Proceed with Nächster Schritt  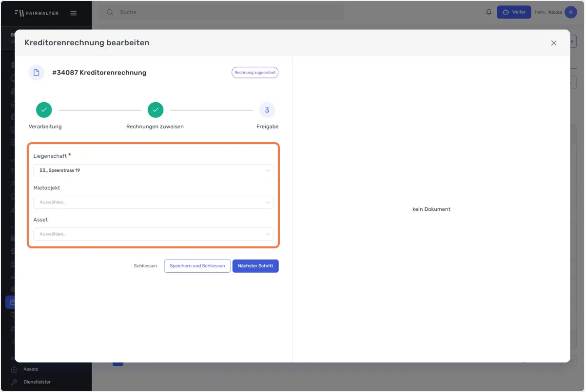point(255,266)
